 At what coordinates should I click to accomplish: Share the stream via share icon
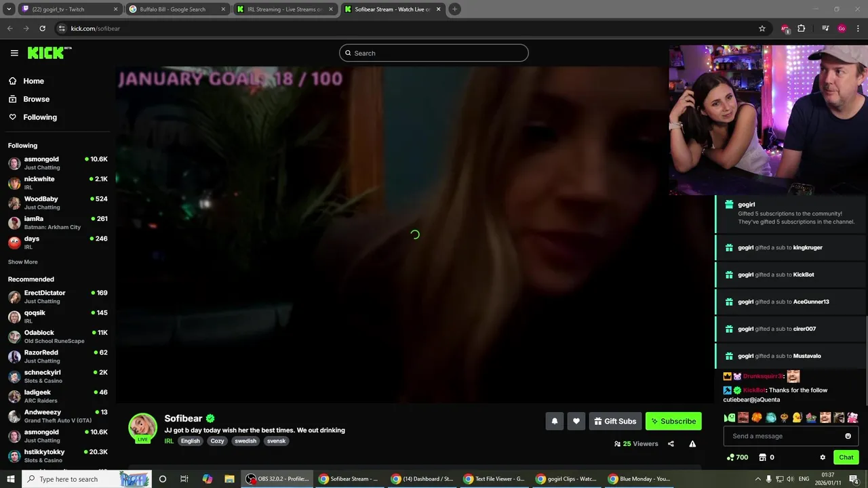(x=671, y=444)
